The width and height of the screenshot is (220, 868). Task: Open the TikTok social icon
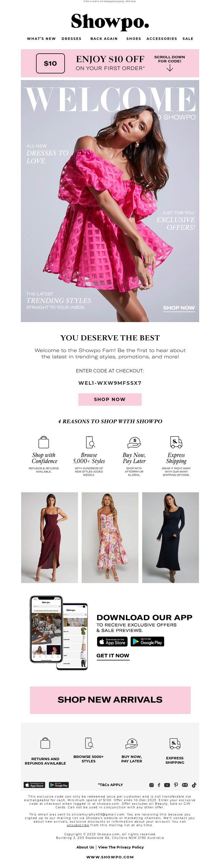click(x=194, y=785)
